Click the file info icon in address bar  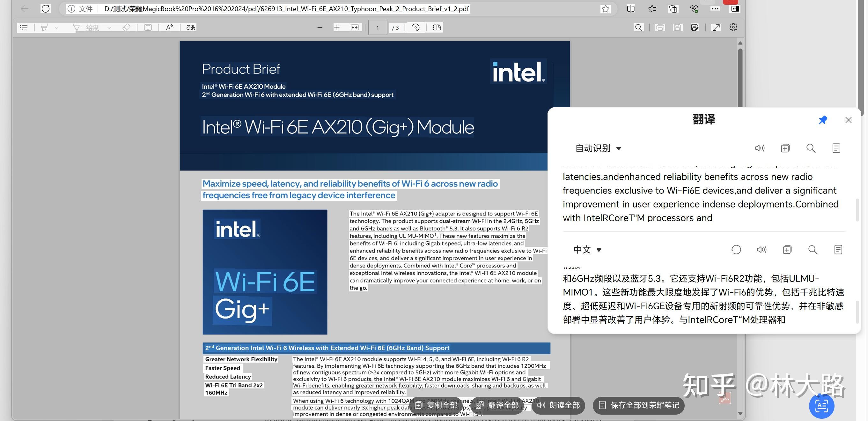(71, 9)
